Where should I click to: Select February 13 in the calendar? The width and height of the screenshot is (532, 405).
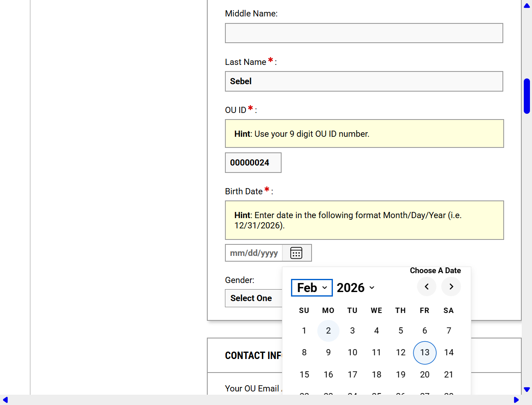point(425,352)
